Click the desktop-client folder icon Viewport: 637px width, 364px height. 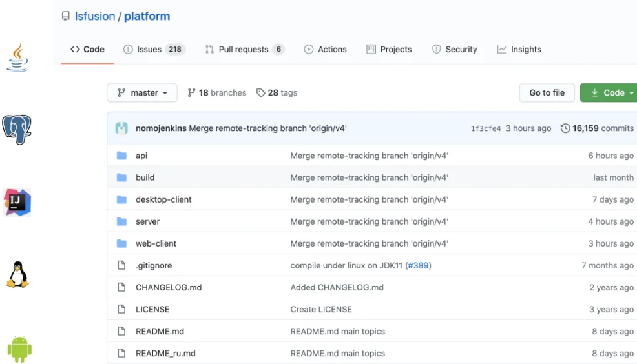pos(121,199)
